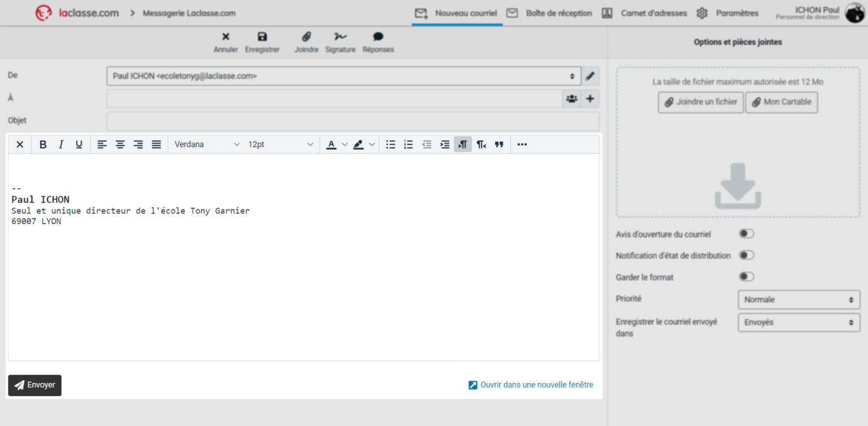Open the Priorité dropdown
This screenshot has width=868, height=426.
click(798, 299)
